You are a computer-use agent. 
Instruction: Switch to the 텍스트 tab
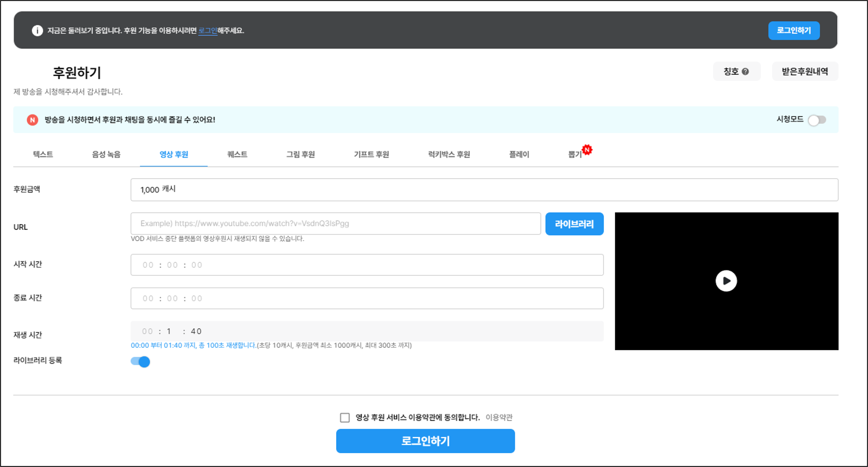pos(43,155)
